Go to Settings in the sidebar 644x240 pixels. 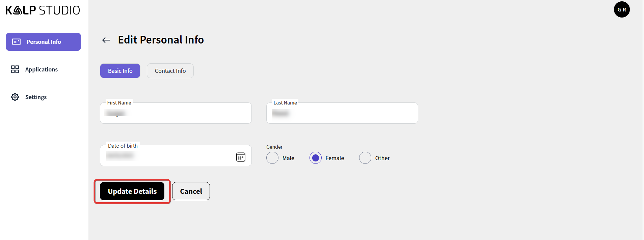[36, 97]
